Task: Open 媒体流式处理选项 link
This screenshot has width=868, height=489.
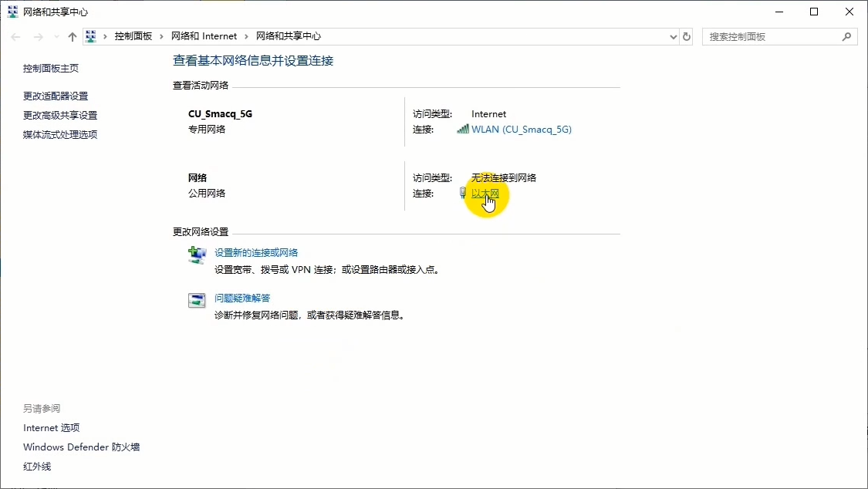Action: [x=59, y=134]
